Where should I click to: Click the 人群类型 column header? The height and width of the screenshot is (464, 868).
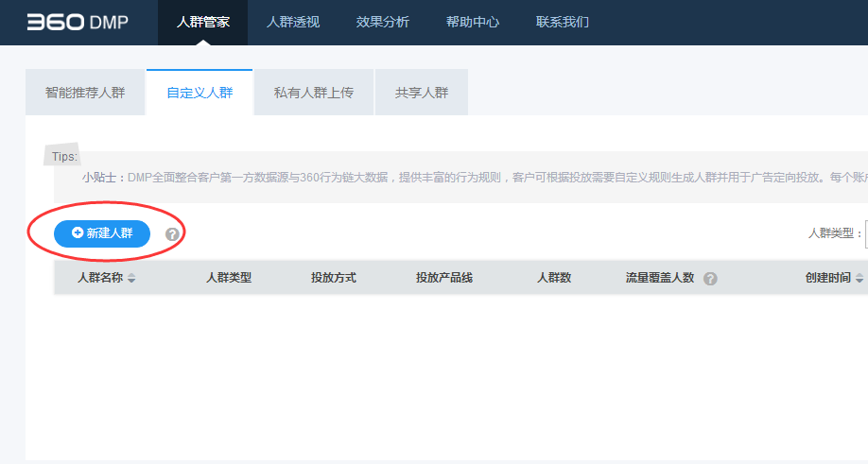point(229,278)
